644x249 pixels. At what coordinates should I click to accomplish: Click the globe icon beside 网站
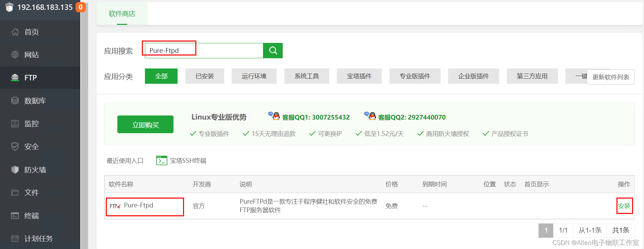click(15, 55)
